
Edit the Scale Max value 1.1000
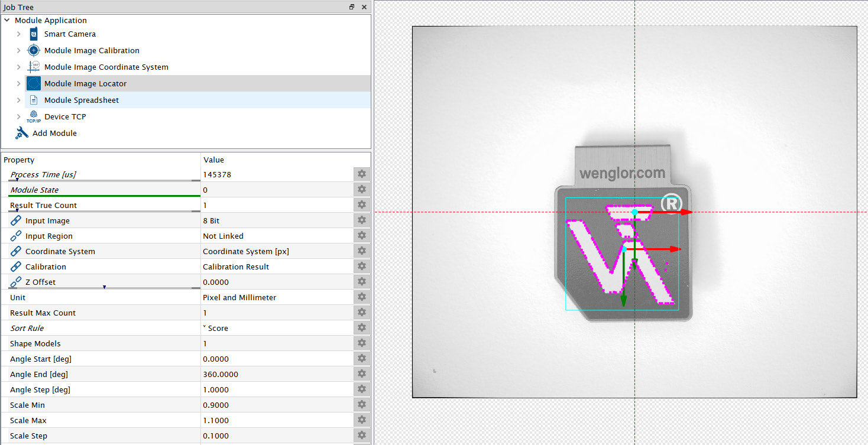click(x=215, y=420)
